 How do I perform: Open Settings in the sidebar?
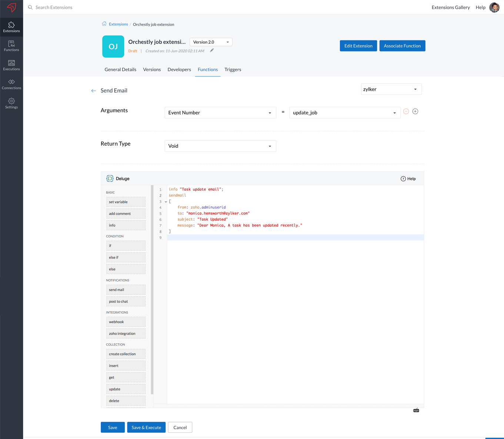tap(11, 103)
